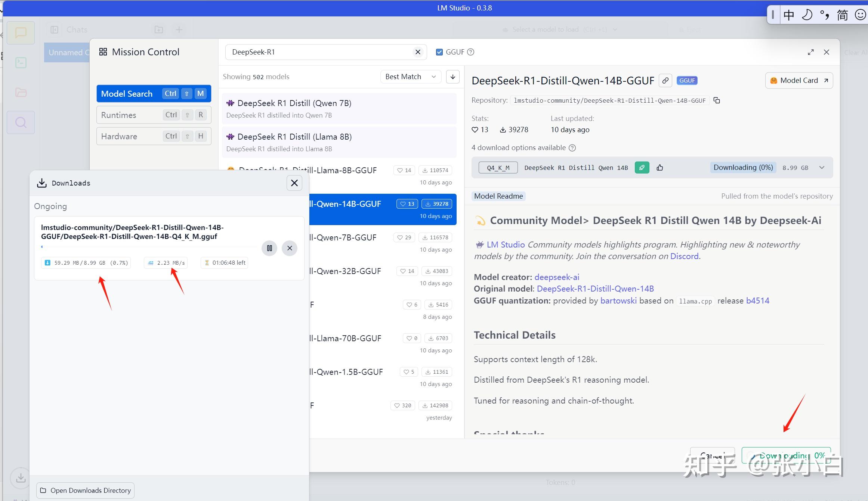Reverse the sort direction arrow

point(452,77)
